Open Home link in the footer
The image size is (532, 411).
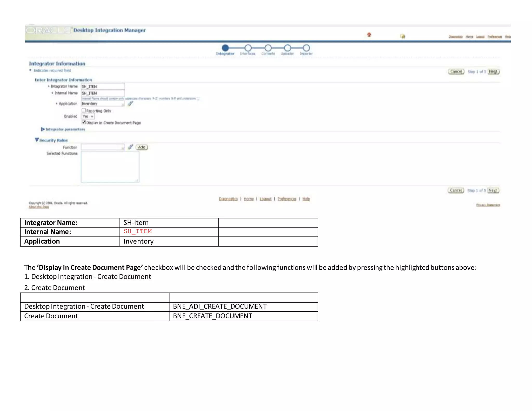249,199
